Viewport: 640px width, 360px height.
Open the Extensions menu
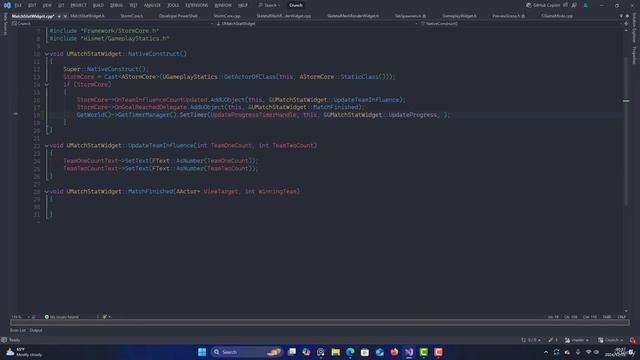[x=197, y=5]
